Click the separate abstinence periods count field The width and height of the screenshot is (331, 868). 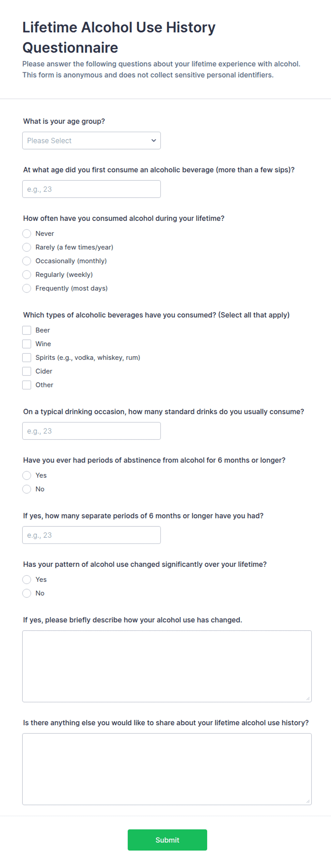tap(91, 535)
